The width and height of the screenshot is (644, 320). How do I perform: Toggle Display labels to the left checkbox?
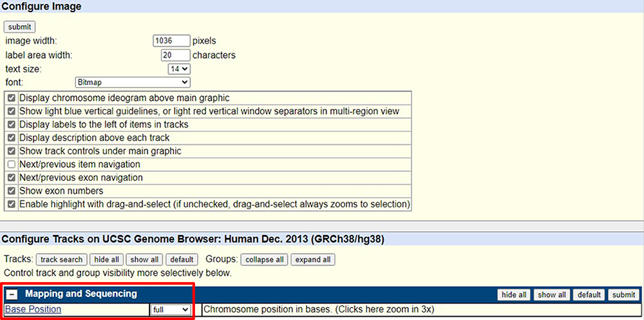[x=11, y=124]
